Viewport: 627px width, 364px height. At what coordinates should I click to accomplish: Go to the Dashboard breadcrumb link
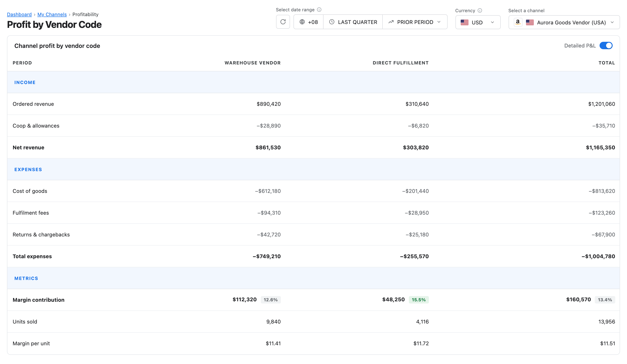[19, 14]
